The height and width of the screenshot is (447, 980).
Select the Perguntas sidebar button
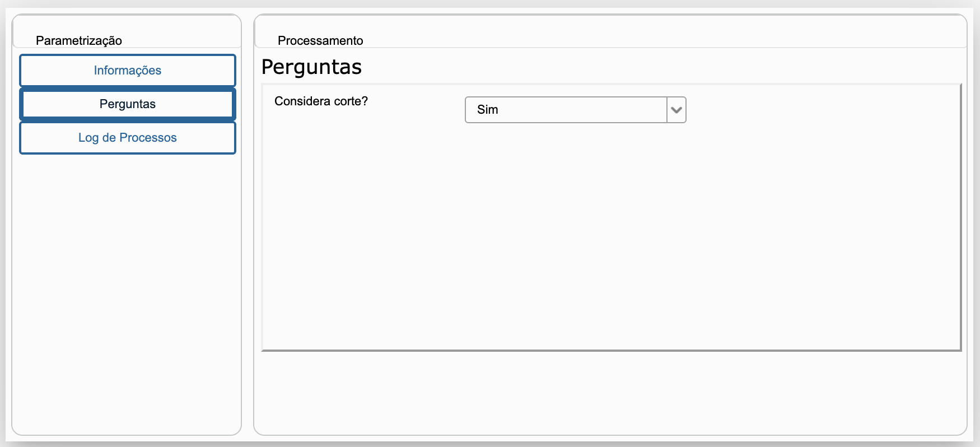(128, 104)
